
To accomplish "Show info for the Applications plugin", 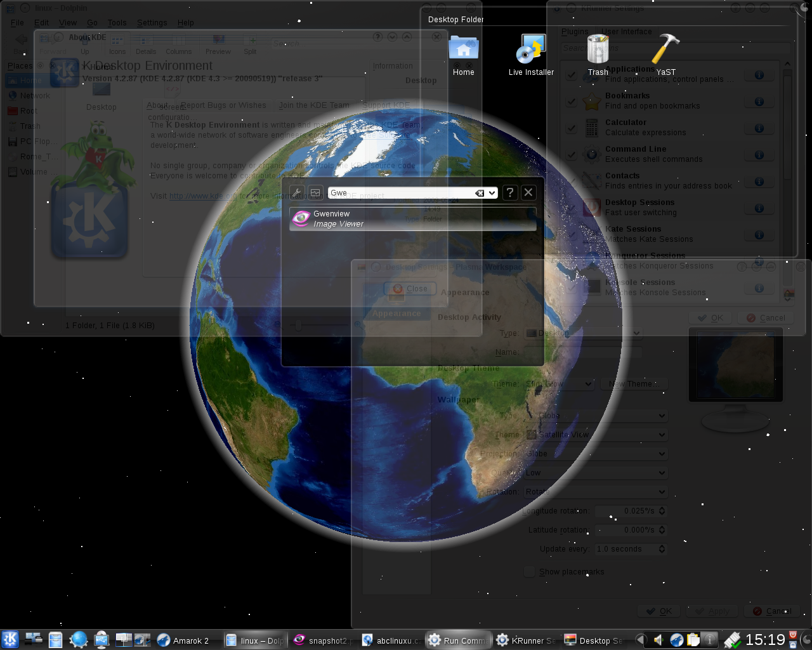I will click(759, 75).
